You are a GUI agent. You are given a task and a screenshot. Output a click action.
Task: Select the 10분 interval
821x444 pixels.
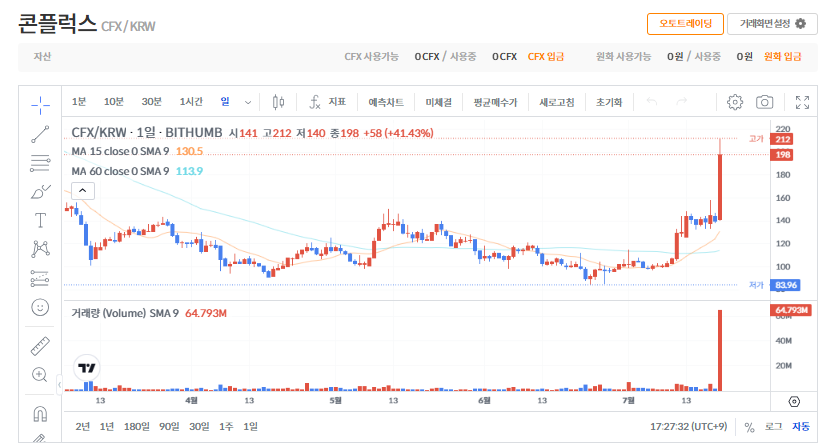pyautogui.click(x=114, y=102)
